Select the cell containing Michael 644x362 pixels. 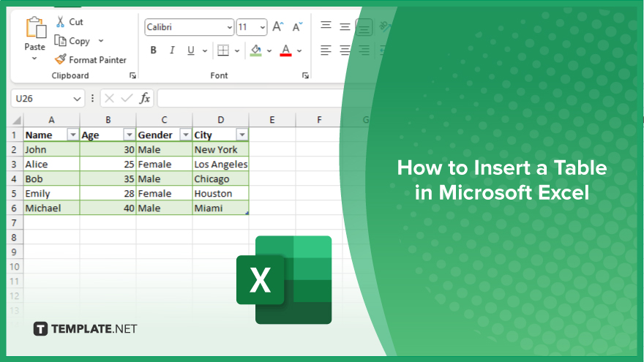pos(51,208)
